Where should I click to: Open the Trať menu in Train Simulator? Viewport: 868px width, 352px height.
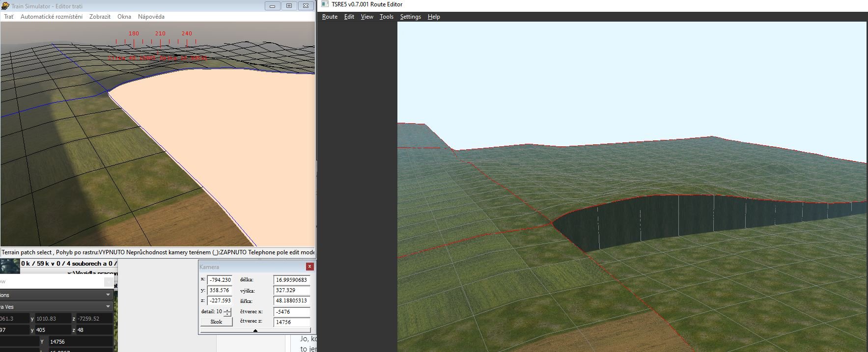pos(9,17)
